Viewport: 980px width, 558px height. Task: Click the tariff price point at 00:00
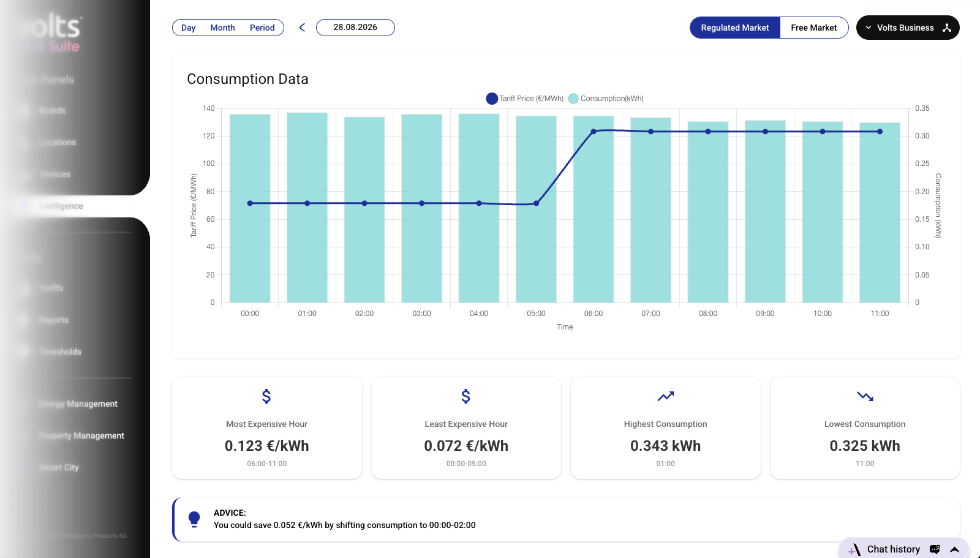pos(250,203)
